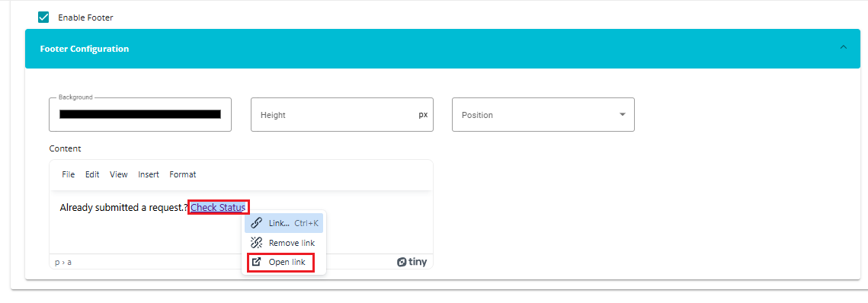
Task: Open the black Background color swatch
Action: pos(140,114)
